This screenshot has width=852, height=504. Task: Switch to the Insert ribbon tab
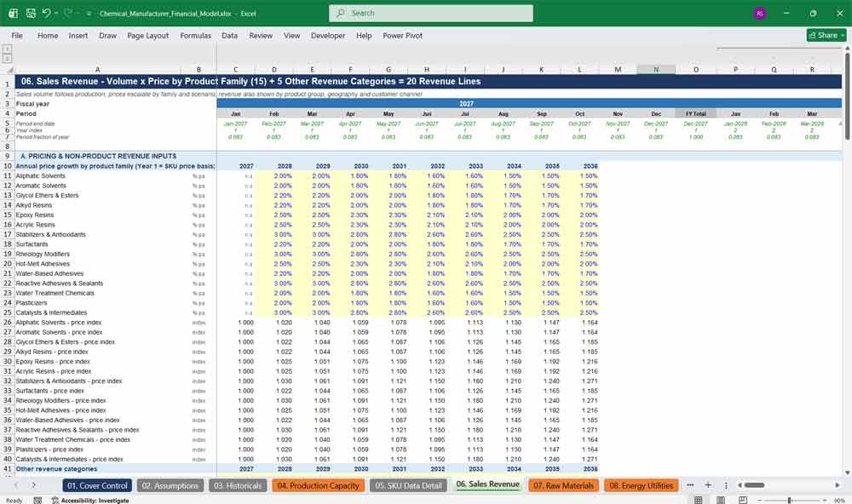[x=78, y=35]
